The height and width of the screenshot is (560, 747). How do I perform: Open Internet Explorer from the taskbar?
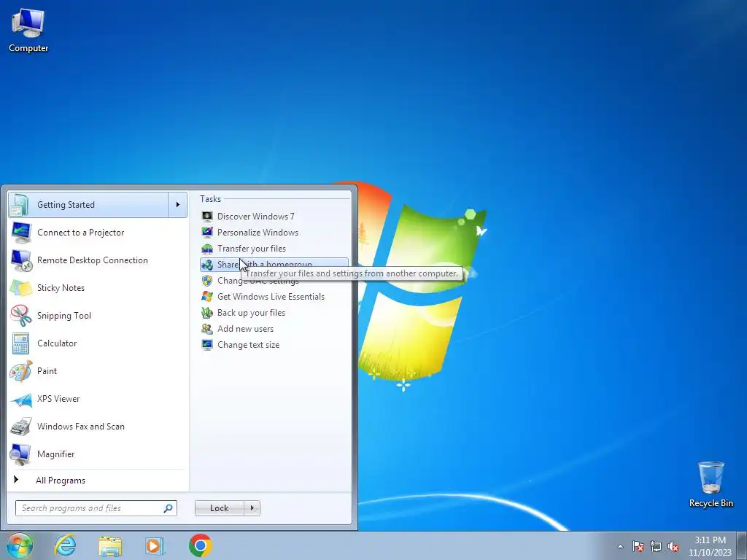[65, 545]
